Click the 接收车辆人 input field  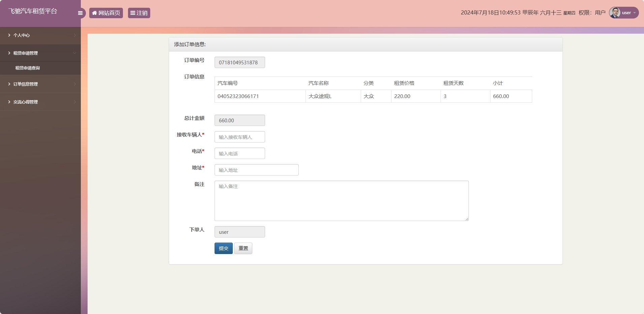click(239, 137)
